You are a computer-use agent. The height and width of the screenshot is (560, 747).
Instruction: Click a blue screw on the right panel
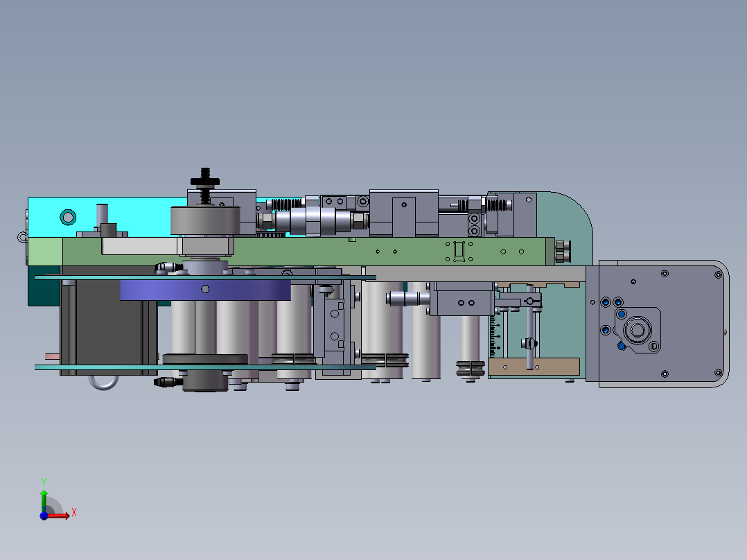tap(606, 303)
